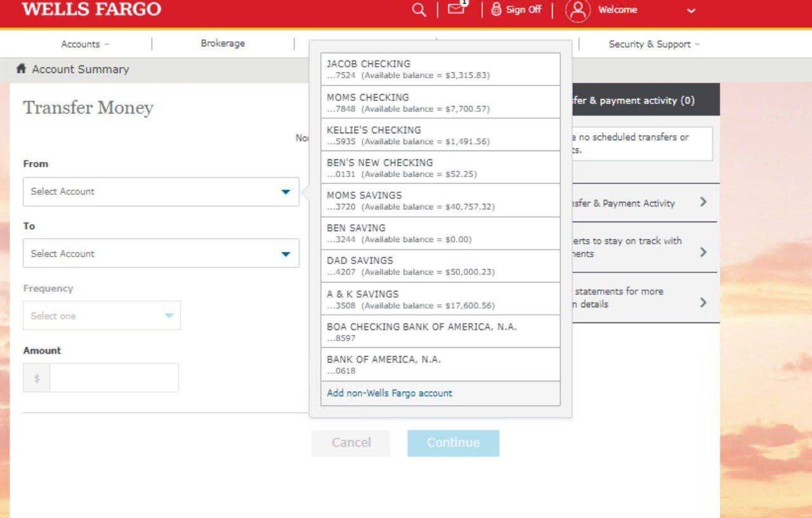Select BEN'S NEW CHECKING account

tap(440, 168)
